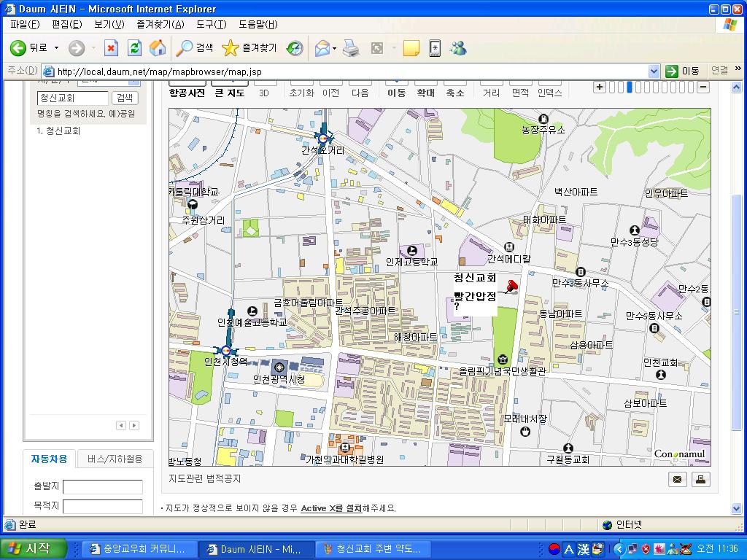Click the Home icon in the IE toolbar
Screen dimensions: 747x560
click(158, 48)
